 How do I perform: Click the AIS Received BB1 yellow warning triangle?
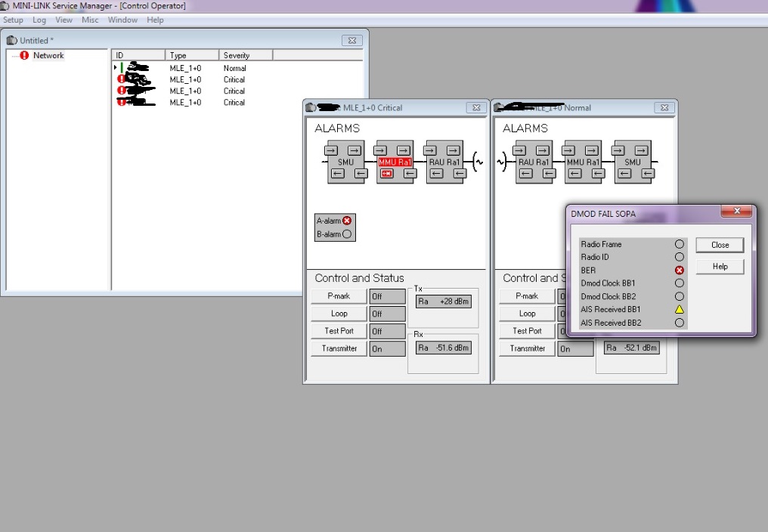pyautogui.click(x=680, y=309)
